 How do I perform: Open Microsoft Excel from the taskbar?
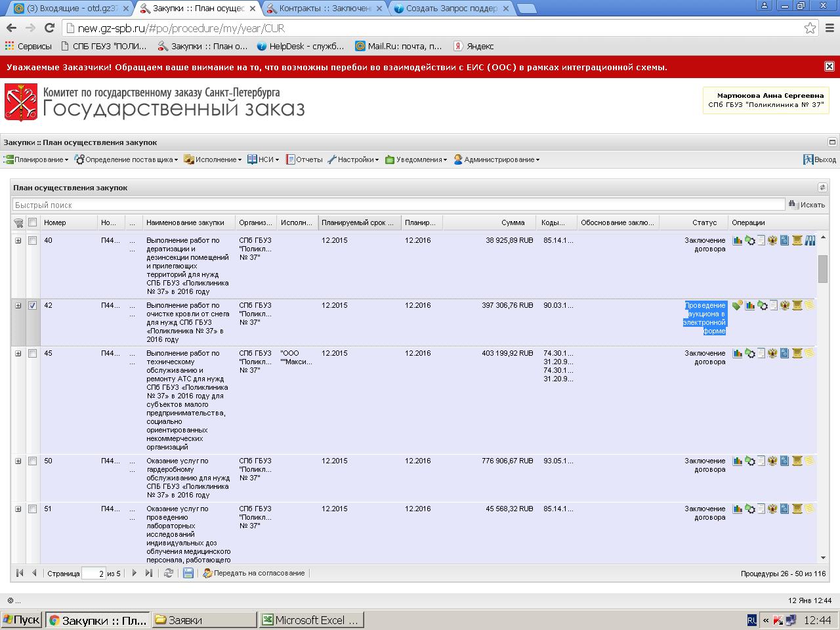pos(311,620)
